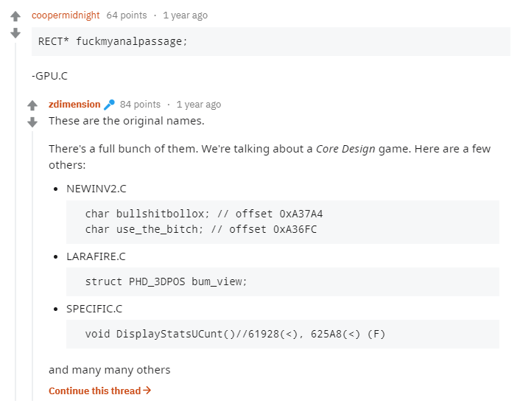The width and height of the screenshot is (520, 420).
Task: Click the void DisplayStats code block
Action: (x=282, y=334)
